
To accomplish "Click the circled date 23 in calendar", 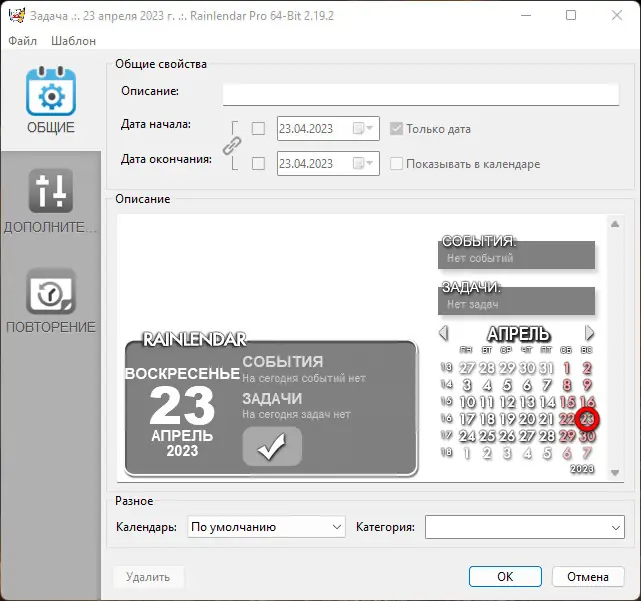I will tap(587, 419).
